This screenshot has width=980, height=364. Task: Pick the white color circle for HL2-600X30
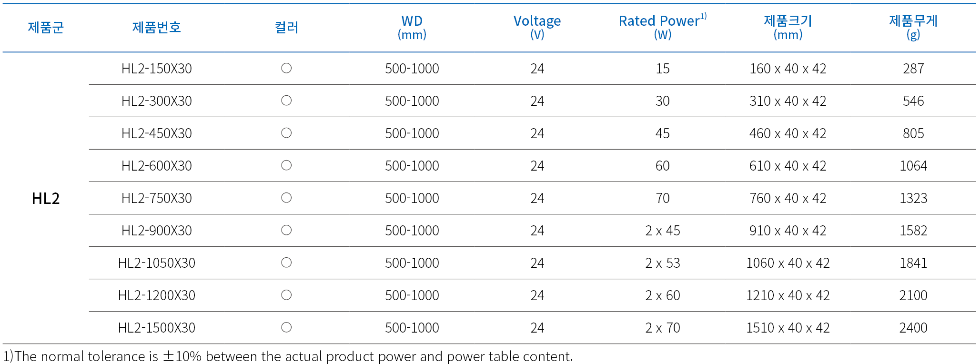[x=286, y=165]
